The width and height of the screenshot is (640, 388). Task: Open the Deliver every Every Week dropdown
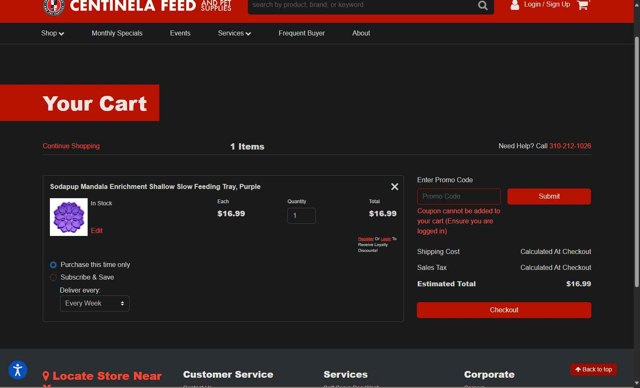[x=95, y=304]
